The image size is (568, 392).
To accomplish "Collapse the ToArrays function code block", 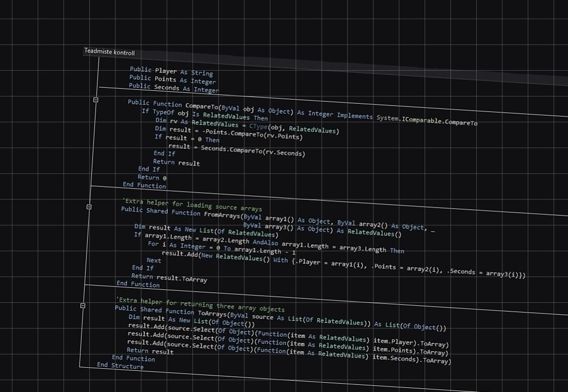I will pyautogui.click(x=83, y=306).
